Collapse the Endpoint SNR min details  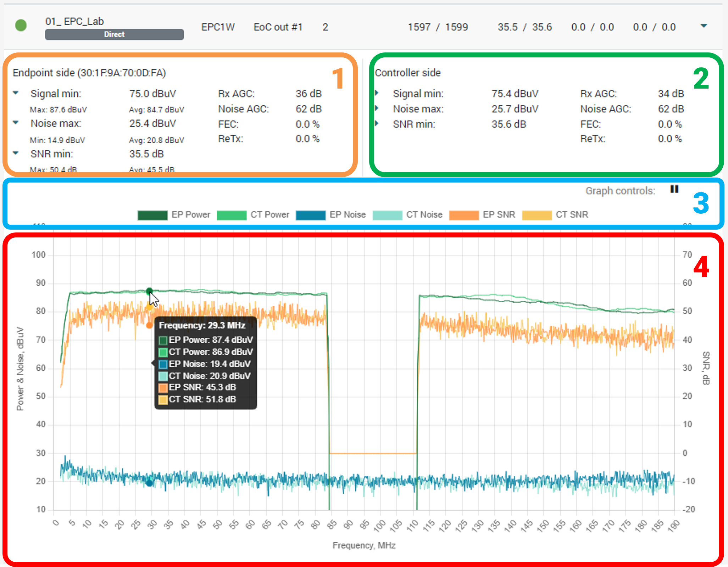[x=16, y=153]
